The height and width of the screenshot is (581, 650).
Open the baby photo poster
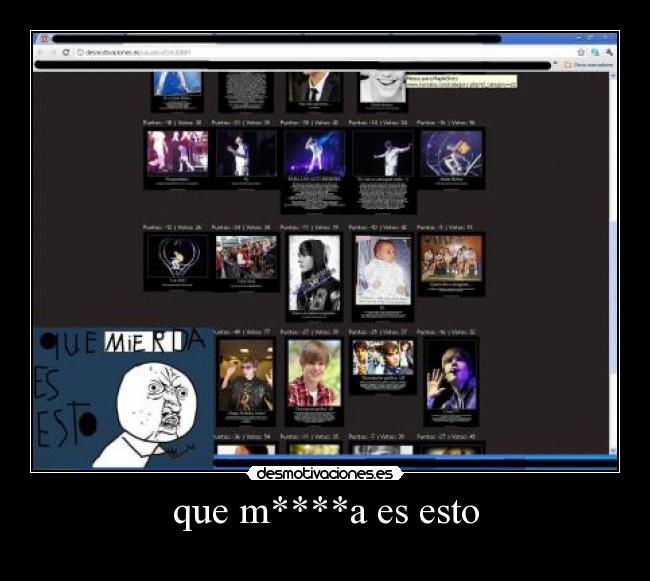pyautogui.click(x=383, y=277)
